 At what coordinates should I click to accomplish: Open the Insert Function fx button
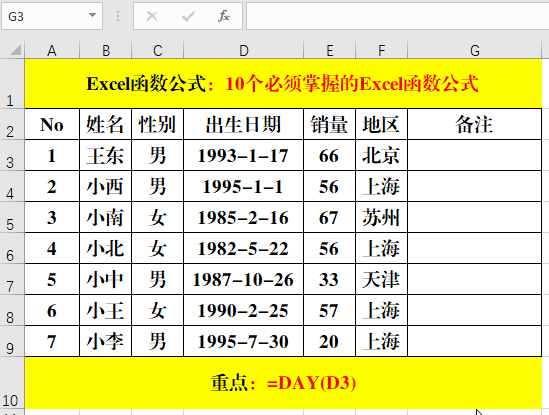click(x=224, y=16)
